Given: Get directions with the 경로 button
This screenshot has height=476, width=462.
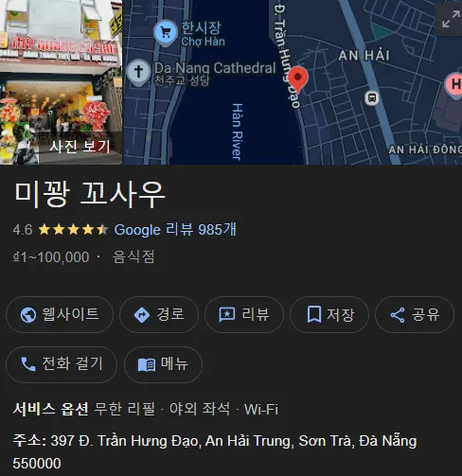Looking at the screenshot, I should click(159, 314).
